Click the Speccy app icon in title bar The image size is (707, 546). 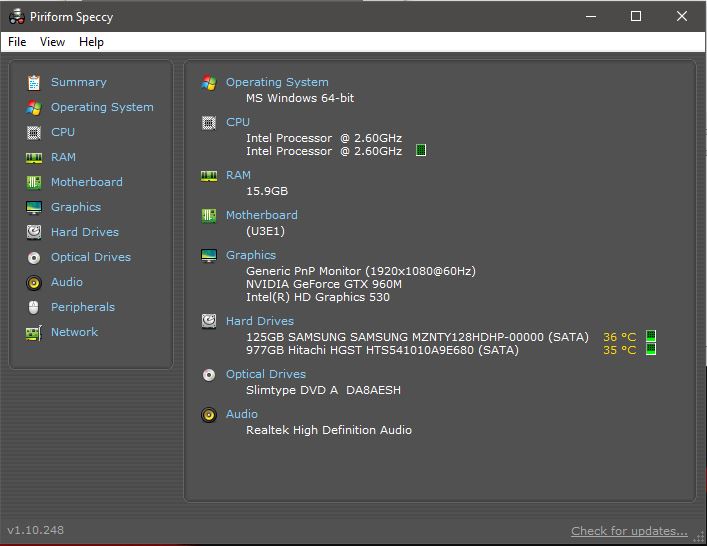[x=17, y=17]
